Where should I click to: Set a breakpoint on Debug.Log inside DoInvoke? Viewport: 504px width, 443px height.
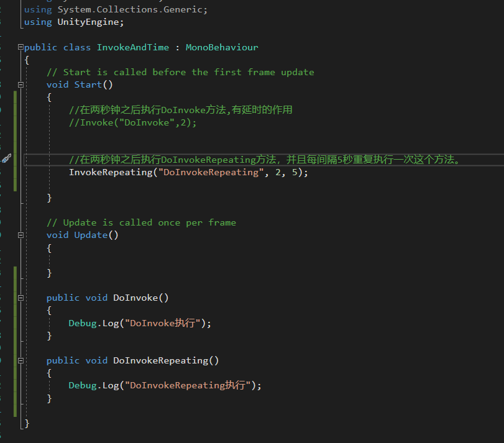pyautogui.click(x=7, y=322)
